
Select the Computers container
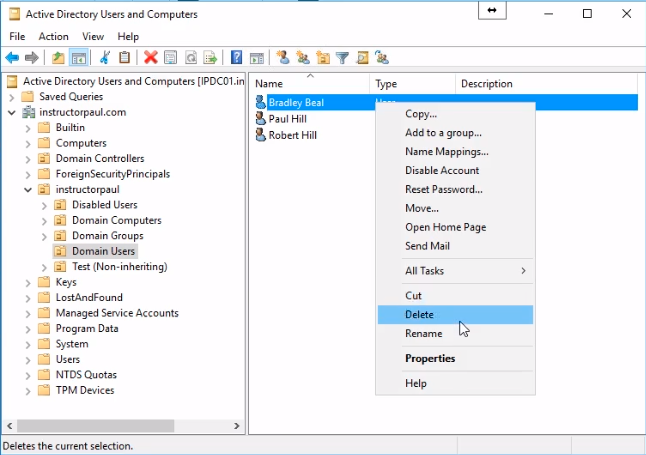[81, 143]
